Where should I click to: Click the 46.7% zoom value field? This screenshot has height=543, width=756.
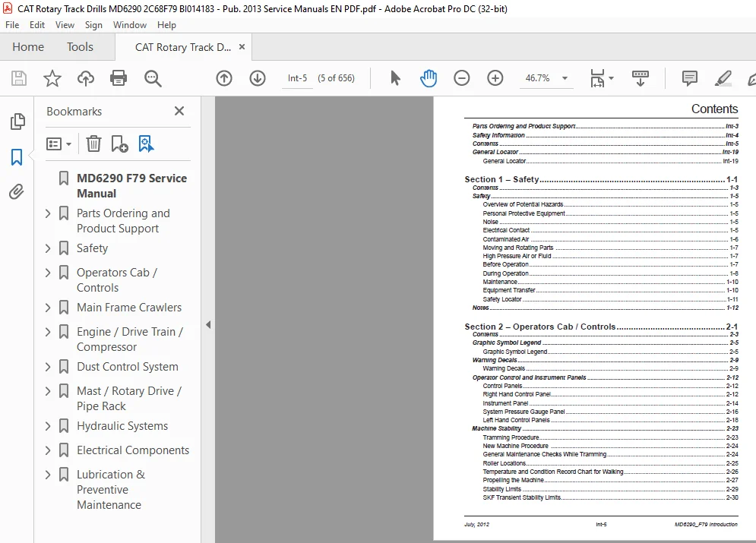pos(538,78)
